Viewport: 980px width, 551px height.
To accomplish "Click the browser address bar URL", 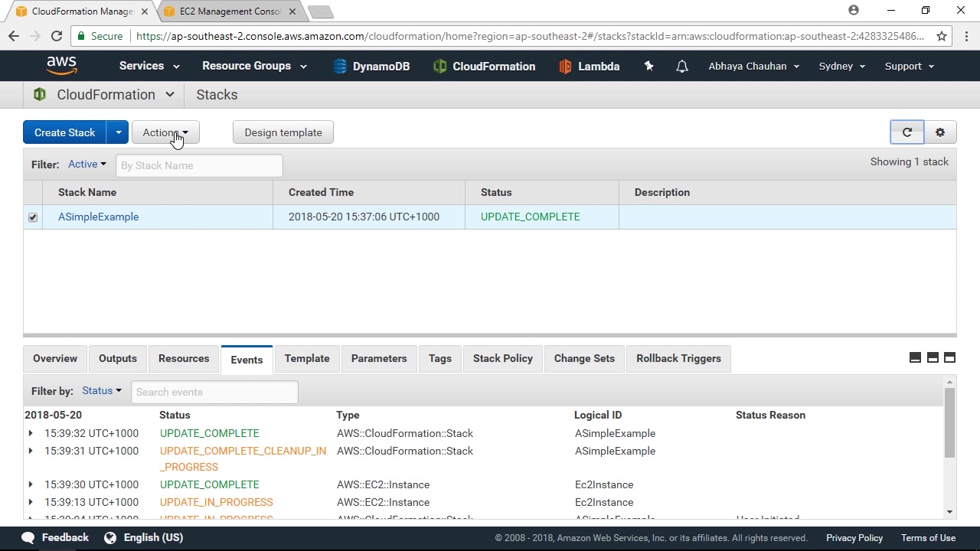I will pos(530,36).
